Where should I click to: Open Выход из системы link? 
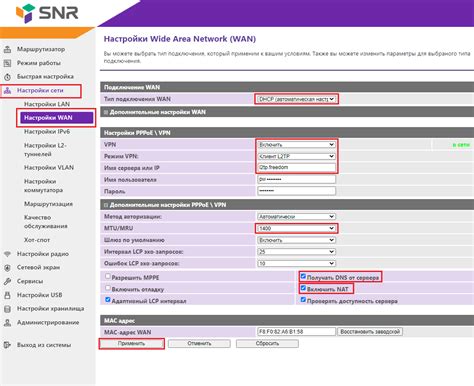point(44,345)
